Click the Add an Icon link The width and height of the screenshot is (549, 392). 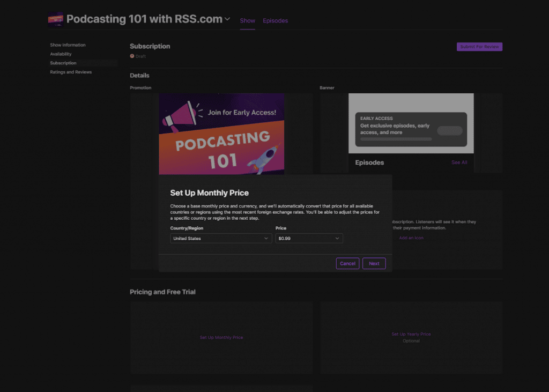point(411,238)
